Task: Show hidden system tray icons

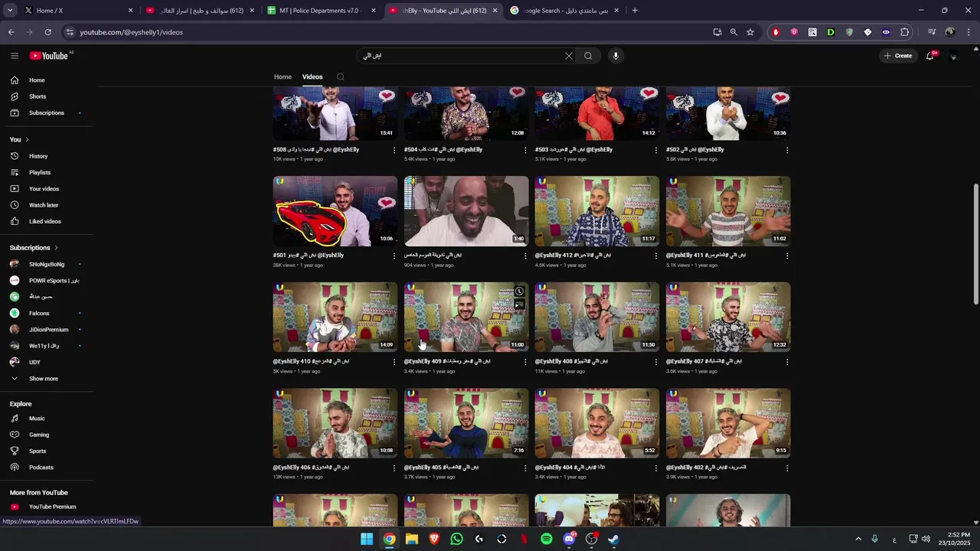Action: point(858,539)
